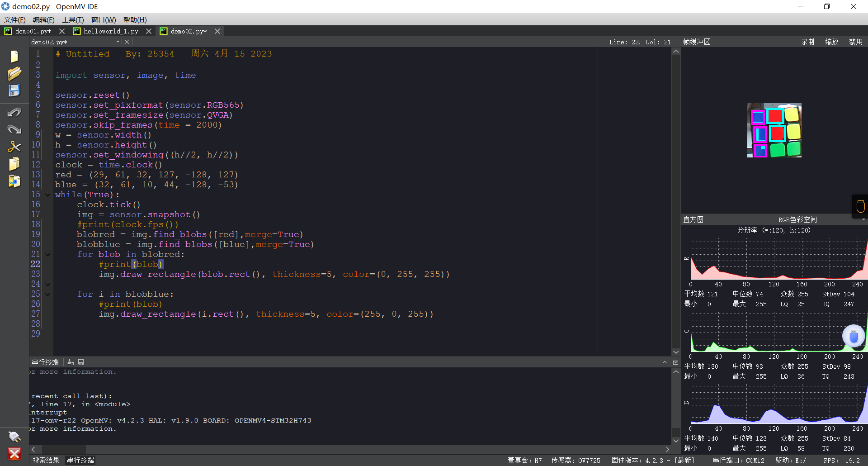Click the New File icon in left toolbar
868x466 pixels.
tap(14, 57)
